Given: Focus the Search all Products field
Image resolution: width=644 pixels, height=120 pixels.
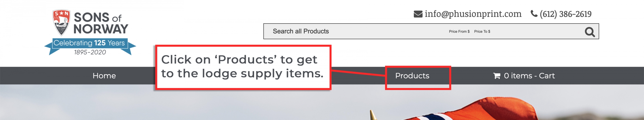Looking at the screenshot, I should [x=301, y=31].
